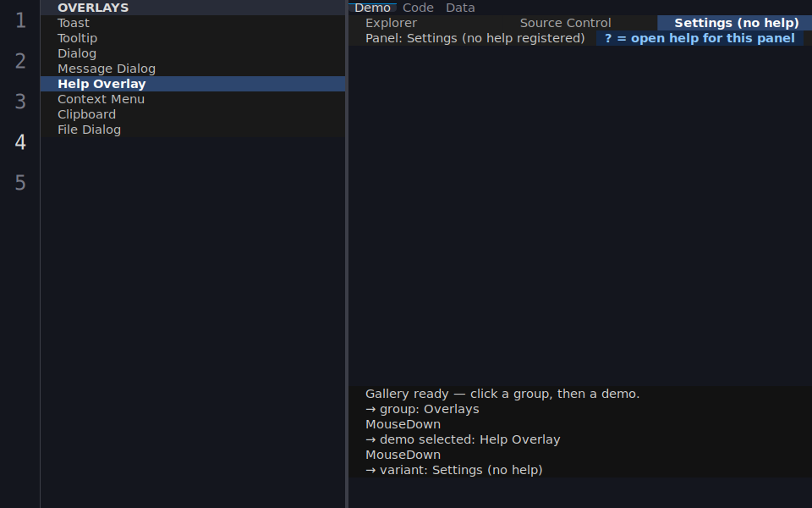Switch to the Demo tab
Screen dimensions: 812x508
tap(372, 8)
